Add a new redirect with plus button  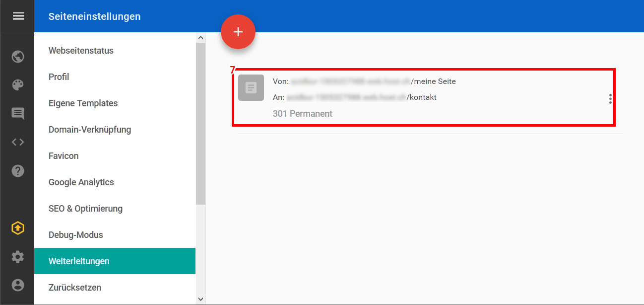coord(238,32)
